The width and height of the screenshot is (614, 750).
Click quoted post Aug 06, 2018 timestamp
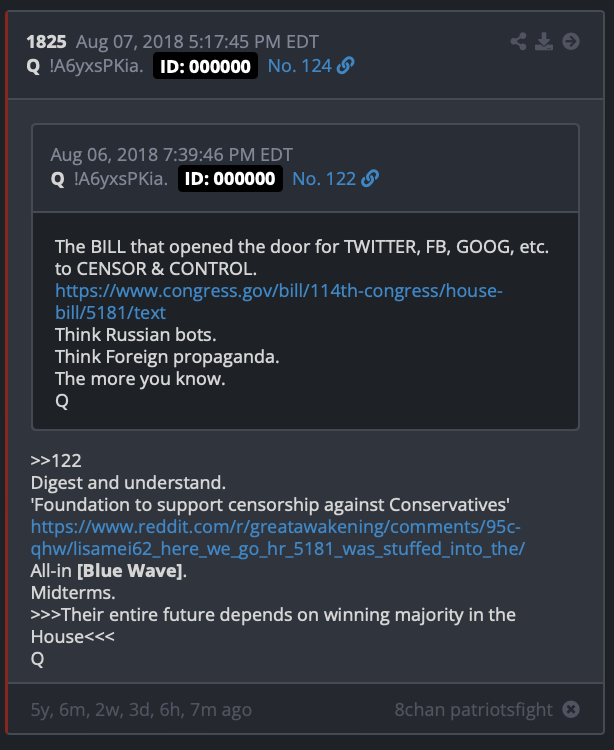point(172,155)
